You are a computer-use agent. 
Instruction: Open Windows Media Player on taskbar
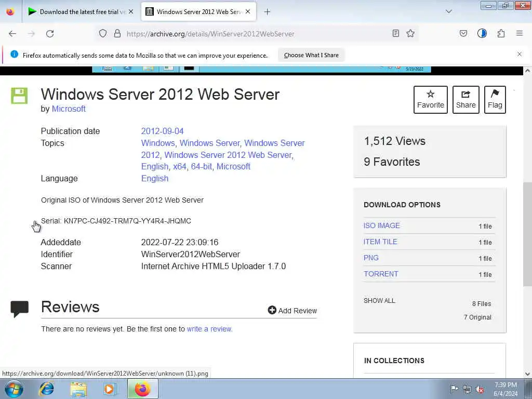[110, 389]
